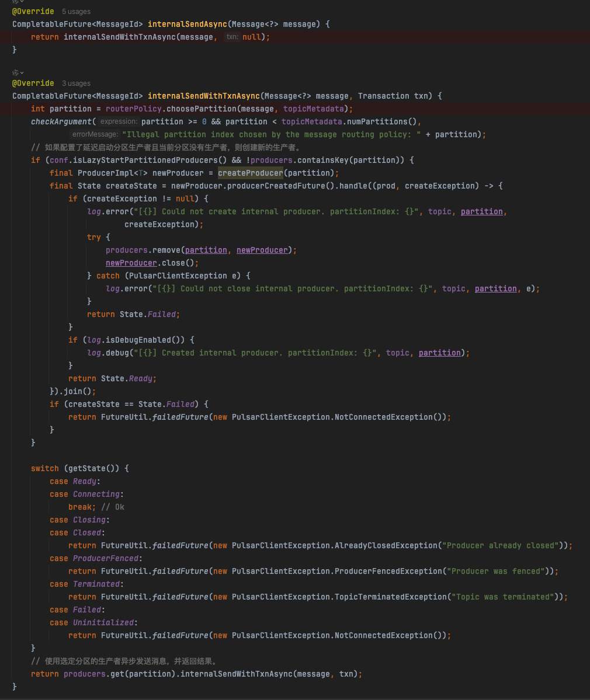Image resolution: width=590 pixels, height=700 pixels.
Task: Click the @Override annotation next to '3 usages'
Action: pyautogui.click(x=33, y=83)
